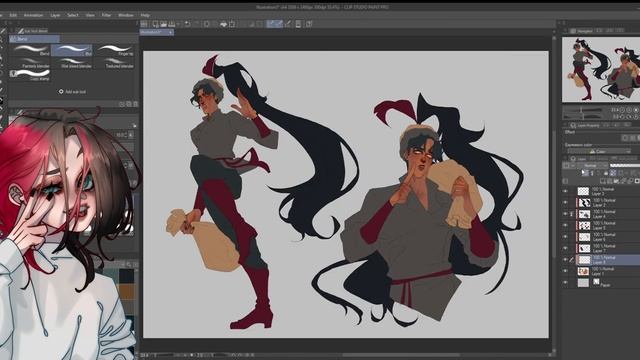Image resolution: width=640 pixels, height=360 pixels.
Task: Toggle the second highlighted snap icon in command bar
Action: (x=279, y=24)
